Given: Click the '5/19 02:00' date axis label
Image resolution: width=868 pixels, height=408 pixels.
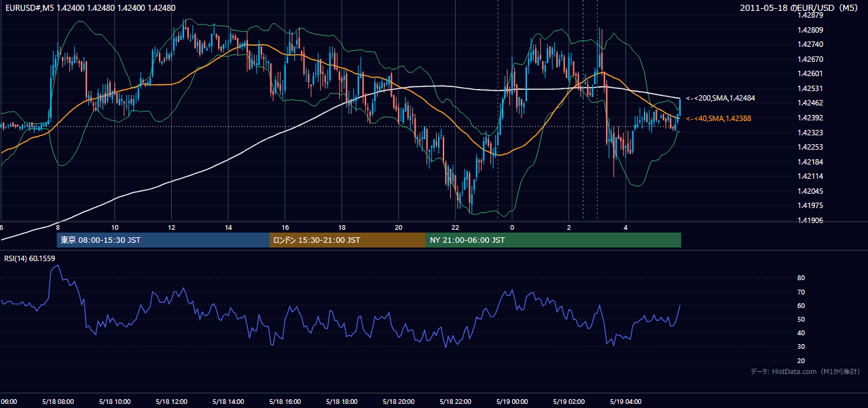Looking at the screenshot, I should 569,402.
